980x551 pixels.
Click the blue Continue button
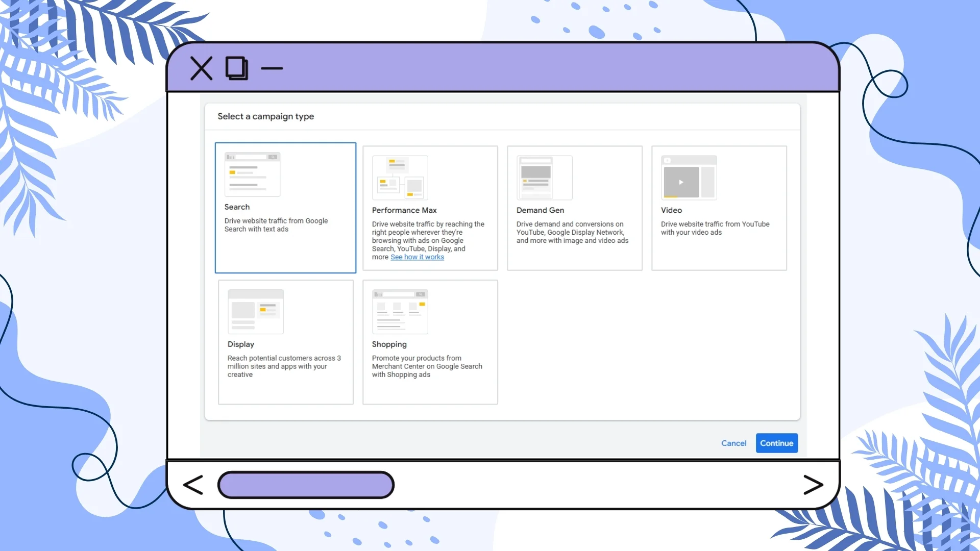pyautogui.click(x=776, y=443)
